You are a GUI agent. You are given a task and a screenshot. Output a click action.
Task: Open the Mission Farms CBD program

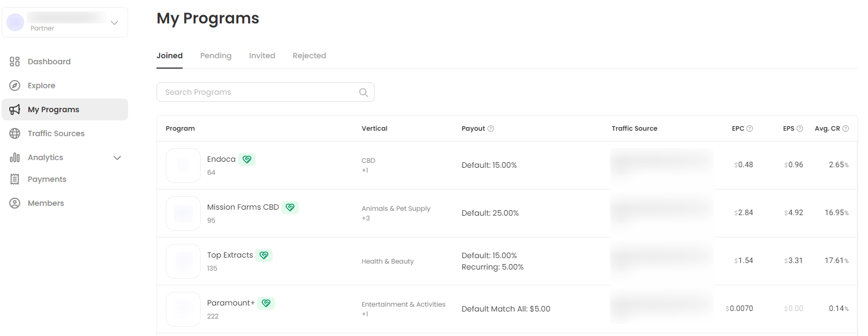point(243,207)
